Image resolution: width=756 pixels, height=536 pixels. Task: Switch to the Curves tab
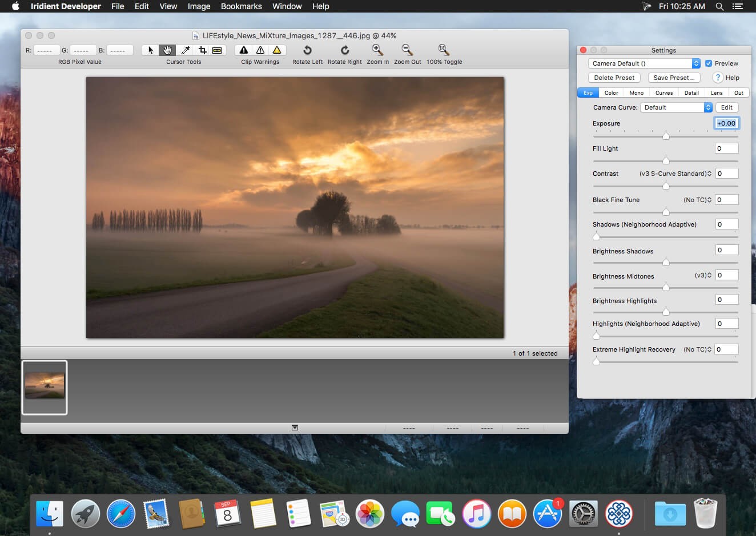point(664,92)
